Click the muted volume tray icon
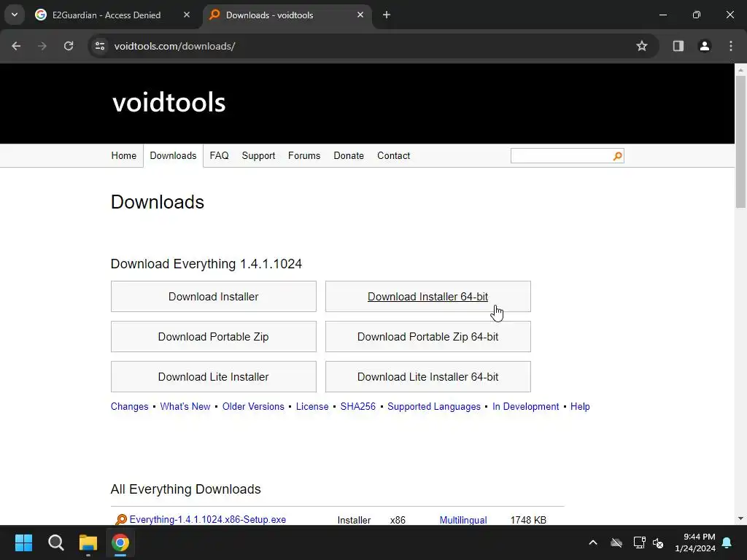The width and height of the screenshot is (747, 560). pyautogui.click(x=658, y=542)
